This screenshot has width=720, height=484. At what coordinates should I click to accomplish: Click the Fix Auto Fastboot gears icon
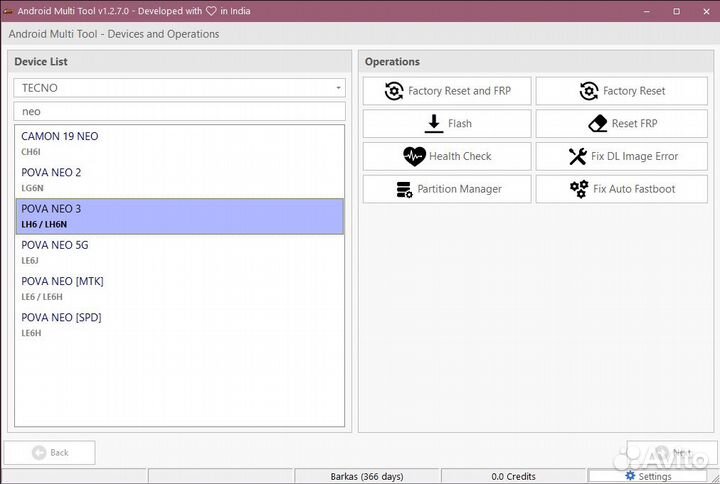(579, 189)
